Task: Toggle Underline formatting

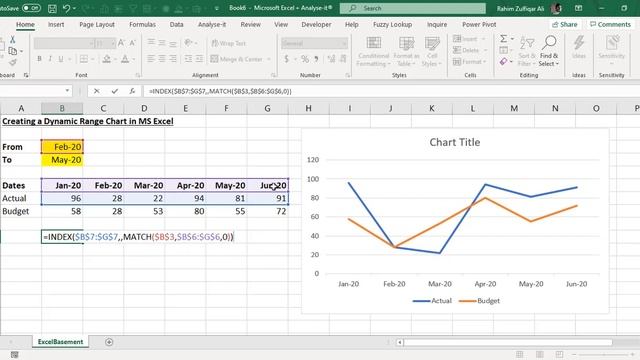Action: [x=61, y=59]
